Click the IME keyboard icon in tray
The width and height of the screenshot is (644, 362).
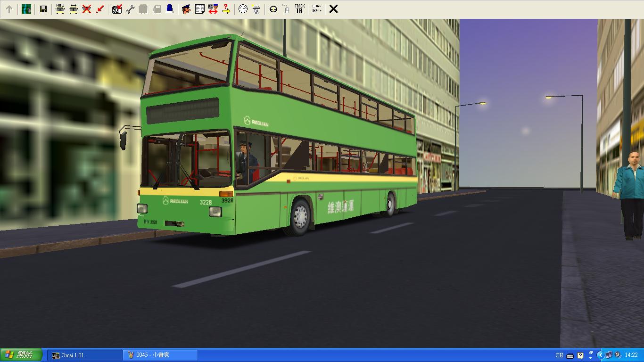coord(570,355)
